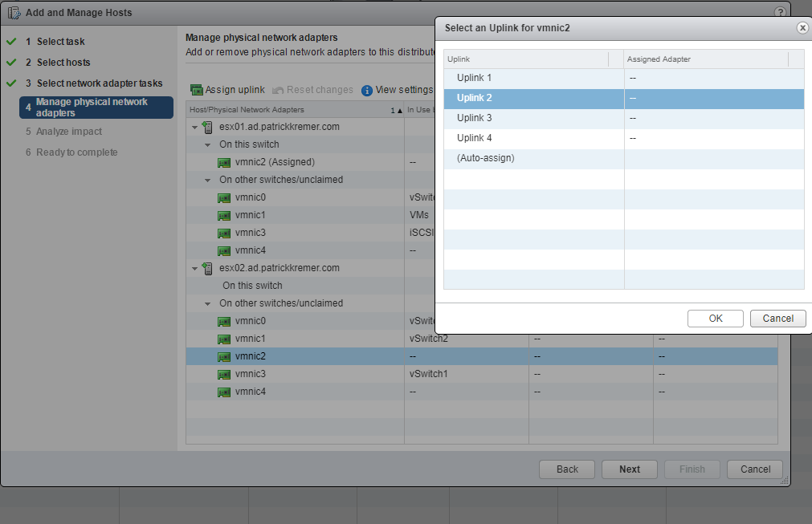
Task: Go to step 1 Select task
Action: pyautogui.click(x=60, y=42)
